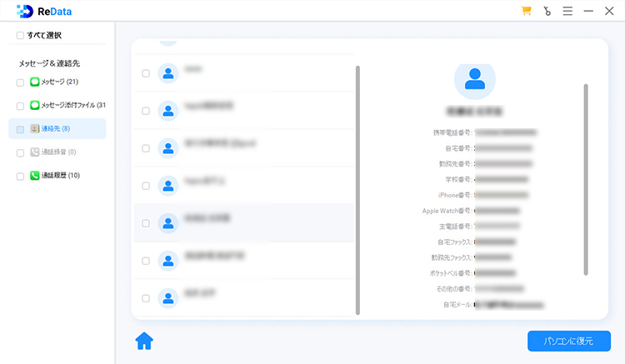
Task: Click the メッセージ添付ファイル green icon
Action: tap(35, 105)
